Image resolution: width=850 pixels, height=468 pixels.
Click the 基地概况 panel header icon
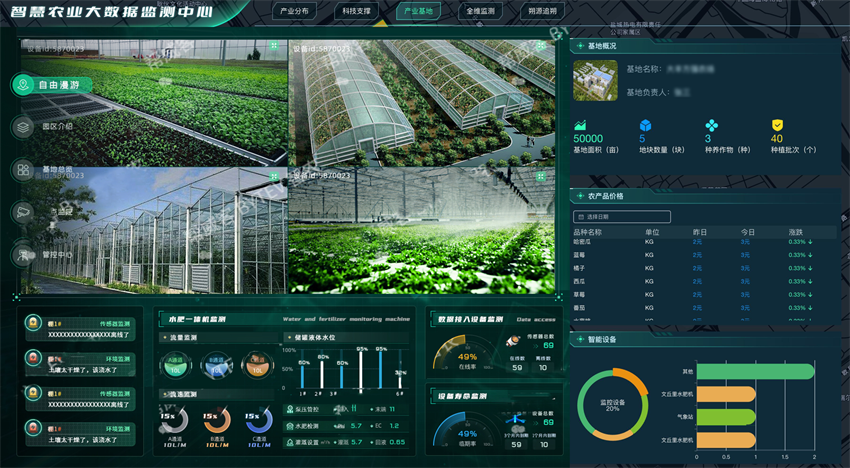click(580, 46)
